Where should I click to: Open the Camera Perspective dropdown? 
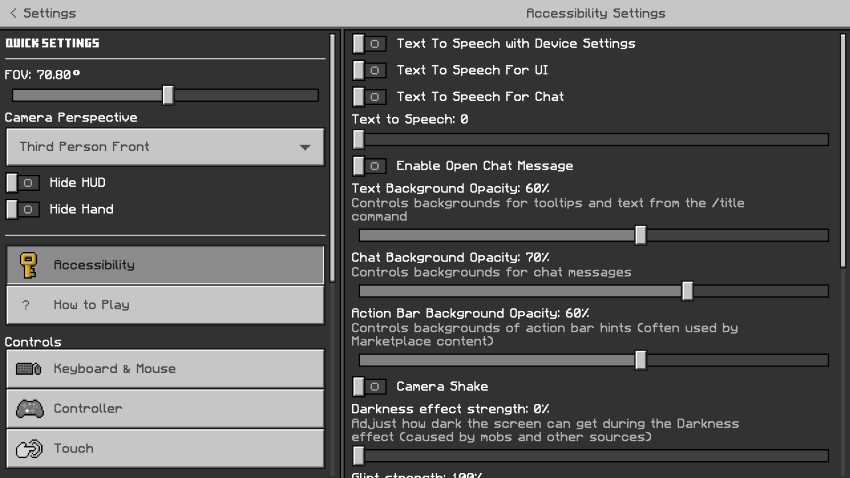pos(165,147)
